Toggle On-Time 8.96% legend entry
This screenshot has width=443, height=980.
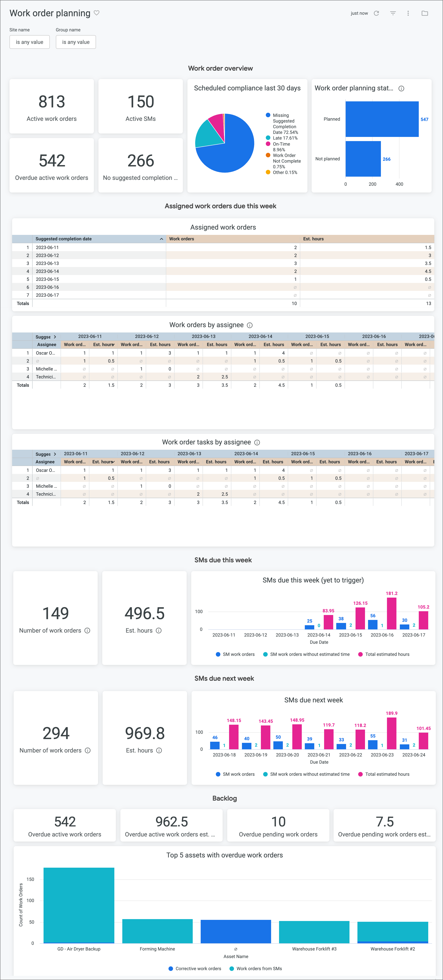(278, 147)
